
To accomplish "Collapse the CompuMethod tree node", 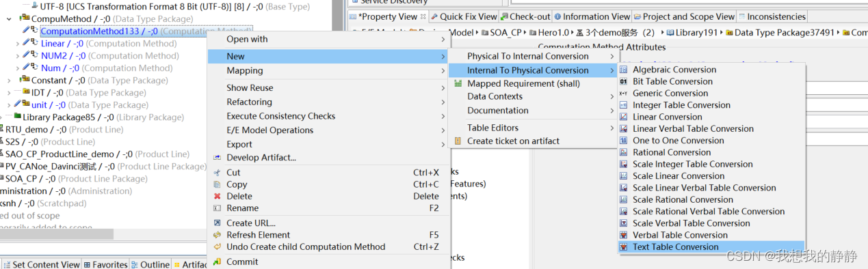I will click(9, 19).
